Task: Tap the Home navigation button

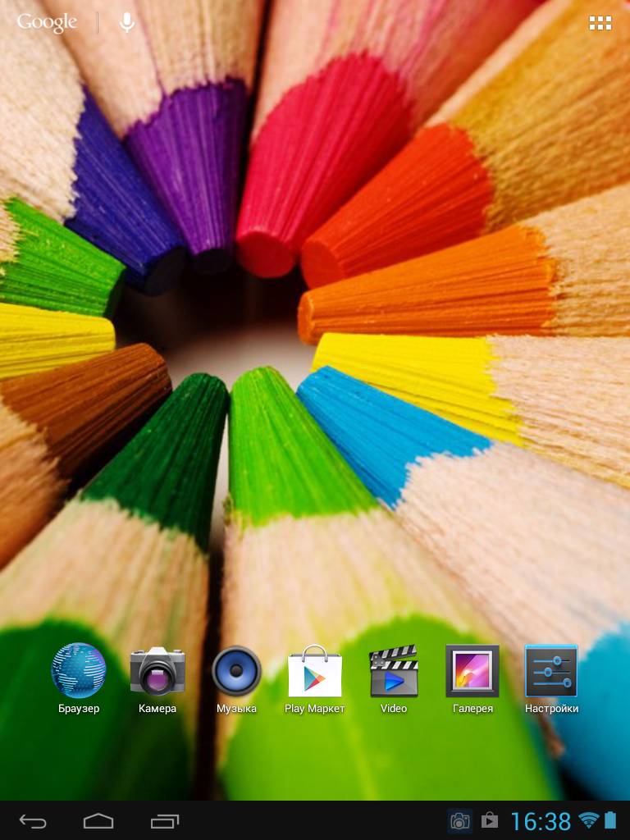Action: 98,820
